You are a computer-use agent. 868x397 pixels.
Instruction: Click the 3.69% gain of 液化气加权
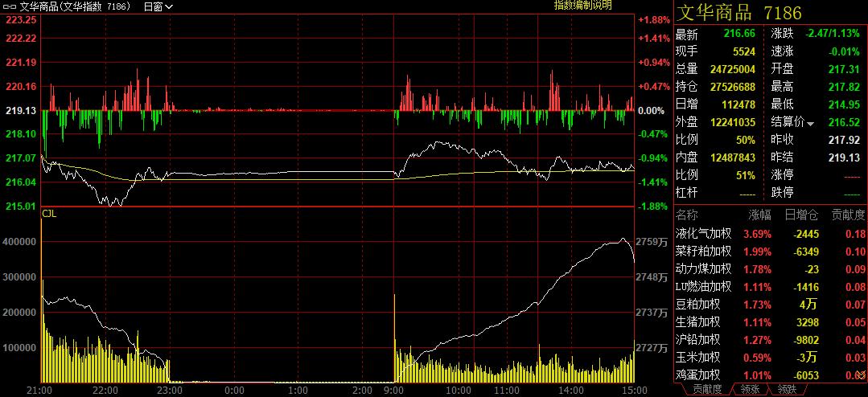pyautogui.click(x=757, y=233)
